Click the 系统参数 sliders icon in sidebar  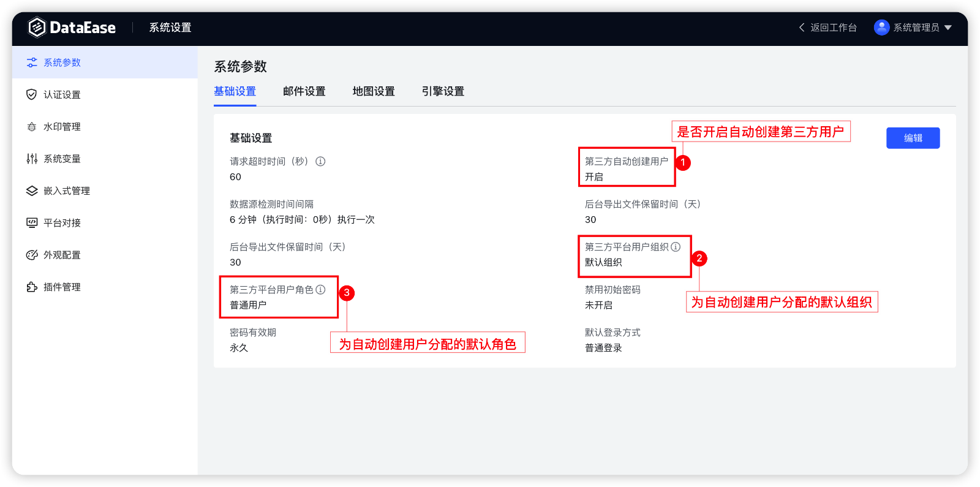click(x=32, y=62)
